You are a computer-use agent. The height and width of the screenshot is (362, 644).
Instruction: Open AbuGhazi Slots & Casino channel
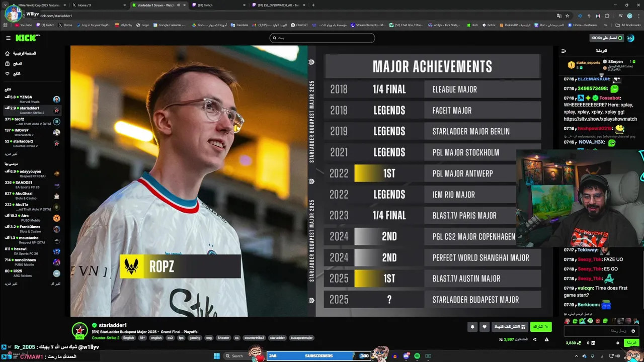tap(32, 196)
